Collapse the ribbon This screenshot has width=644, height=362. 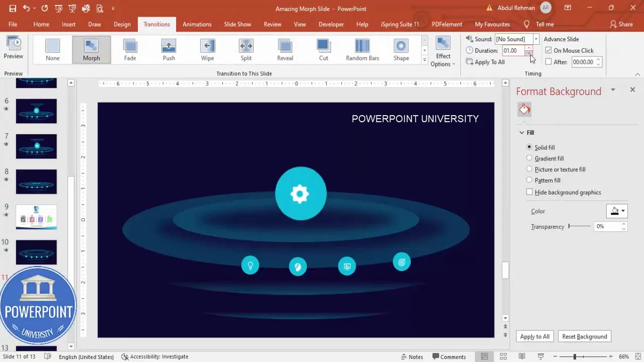tap(637, 74)
